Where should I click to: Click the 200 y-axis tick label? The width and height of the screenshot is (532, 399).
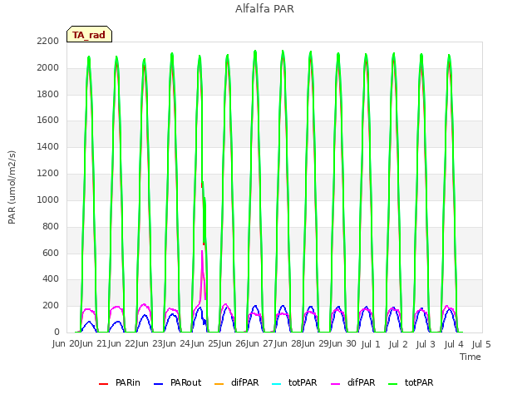51,305
